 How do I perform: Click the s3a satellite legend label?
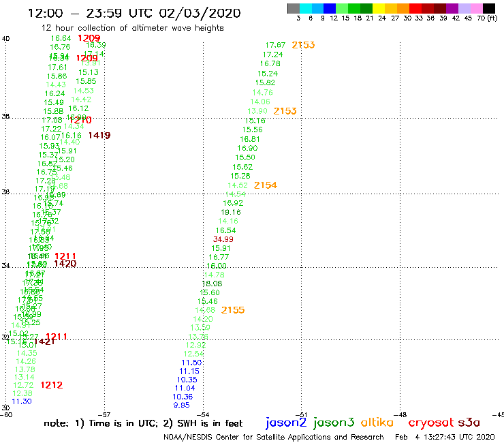point(469,423)
